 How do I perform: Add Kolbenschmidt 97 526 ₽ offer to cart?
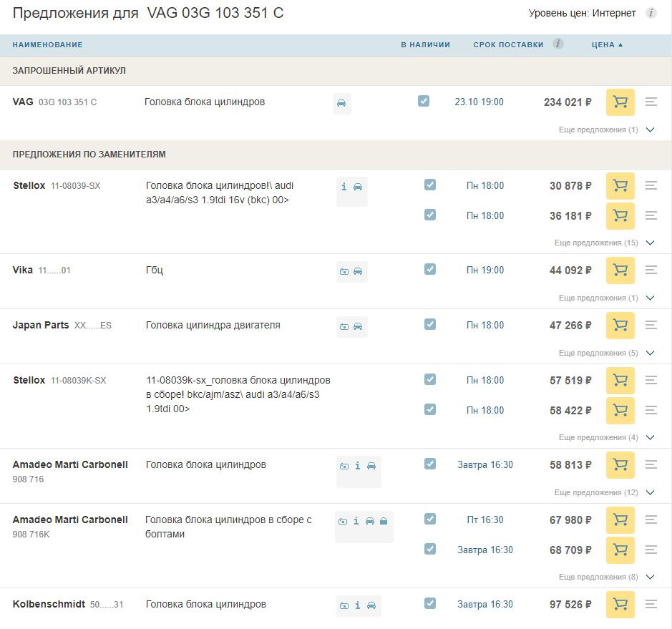click(620, 604)
